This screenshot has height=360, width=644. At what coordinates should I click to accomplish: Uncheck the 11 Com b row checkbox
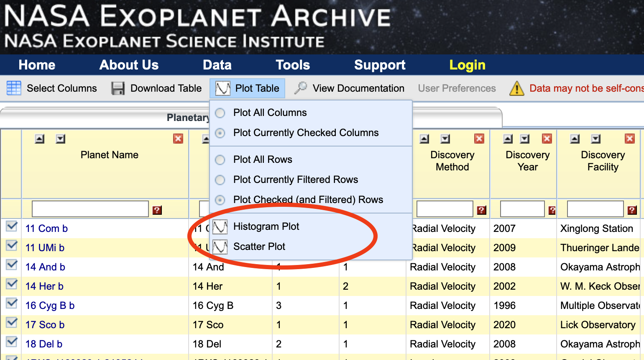[x=12, y=226]
